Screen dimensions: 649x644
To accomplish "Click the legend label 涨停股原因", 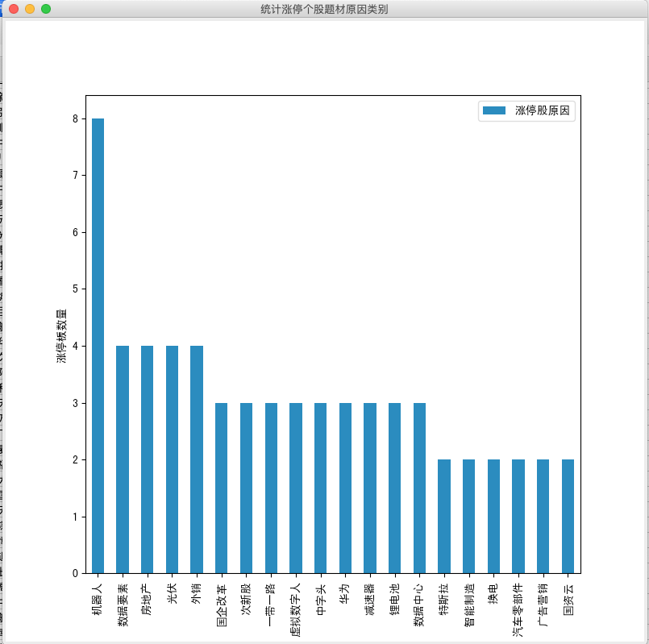I will (x=543, y=110).
